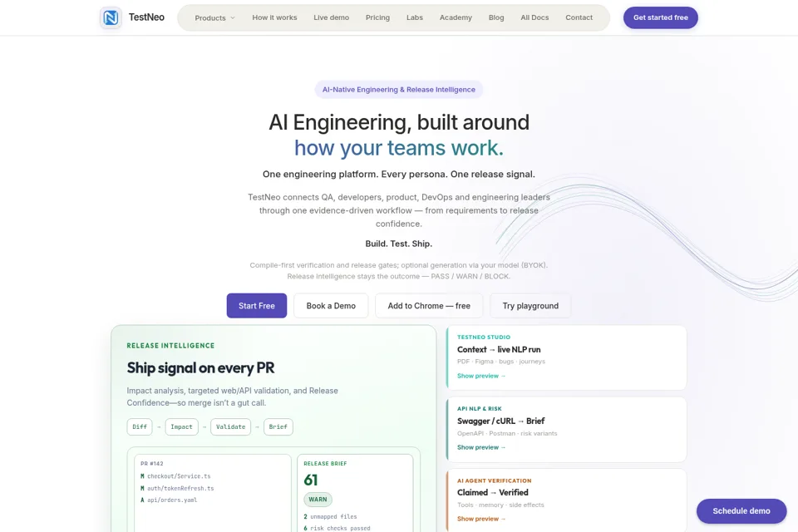Click the TestNeo brand name
Image resolution: width=798 pixels, height=532 pixels.
pyautogui.click(x=146, y=17)
